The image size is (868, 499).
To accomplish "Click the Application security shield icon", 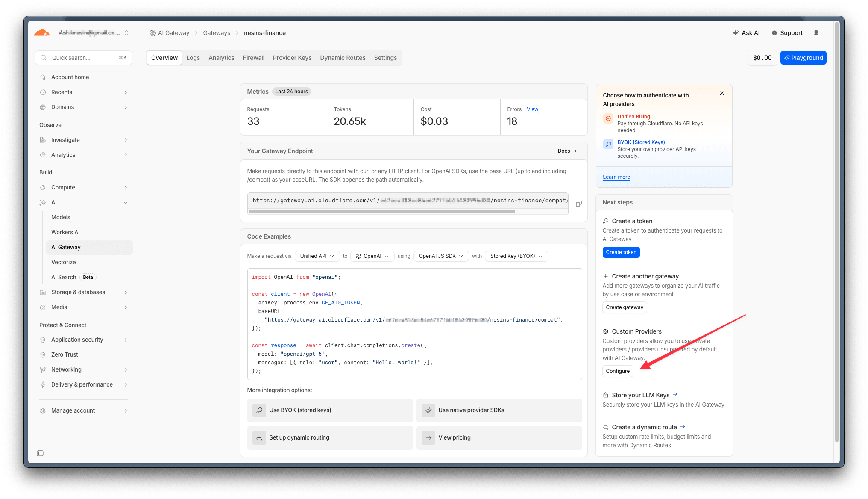I will tap(43, 340).
